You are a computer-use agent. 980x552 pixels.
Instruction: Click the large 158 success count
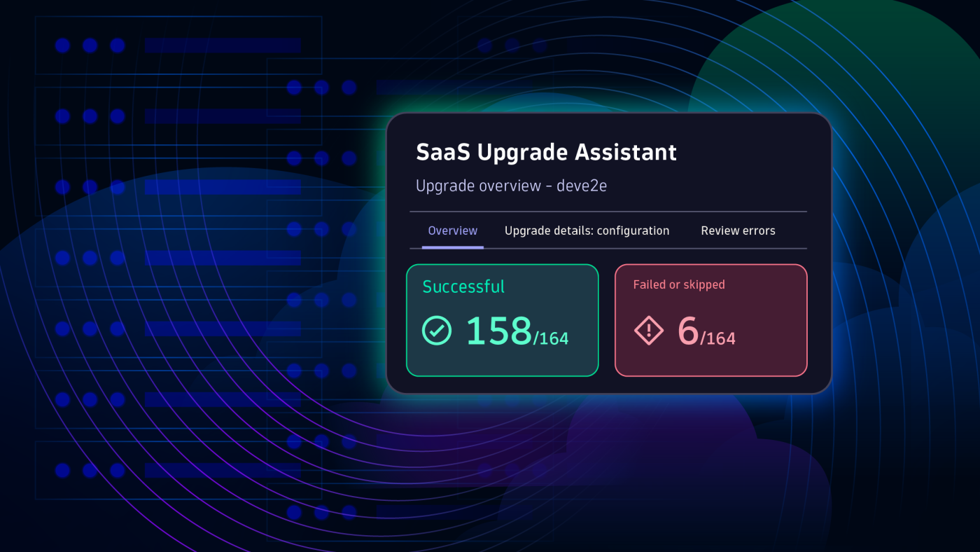coord(498,331)
